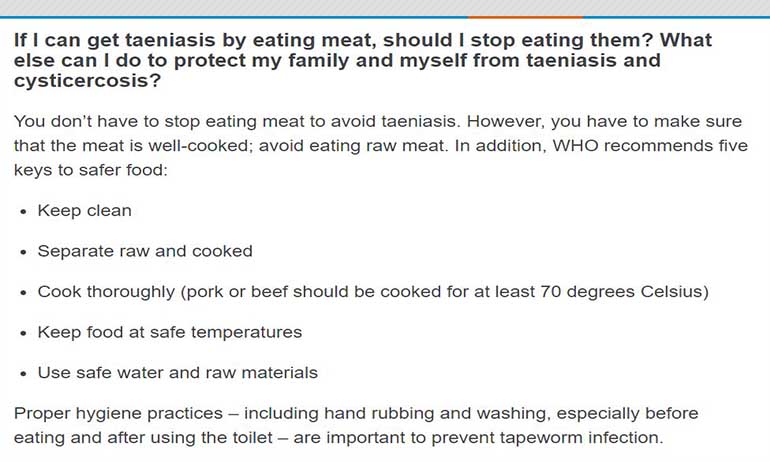770x462 pixels.
Task: Click the word 'cysticercosis?' in the heading
Action: tap(87, 81)
